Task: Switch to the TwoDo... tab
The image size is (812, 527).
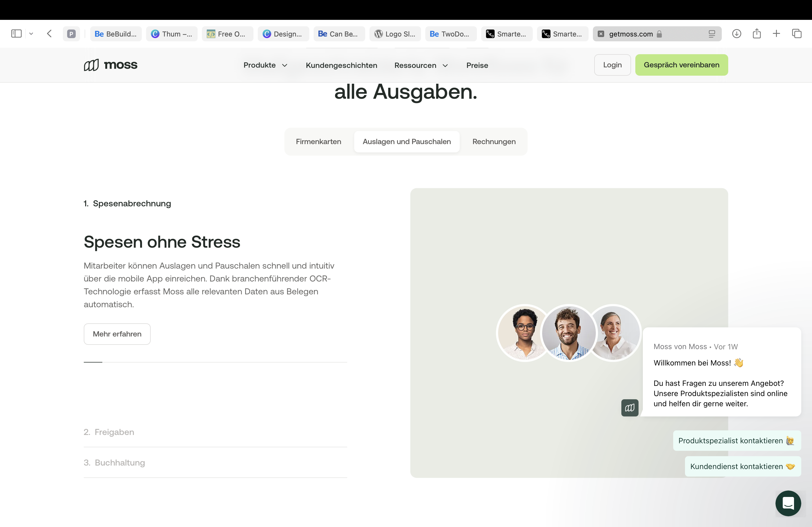Action: coord(451,34)
